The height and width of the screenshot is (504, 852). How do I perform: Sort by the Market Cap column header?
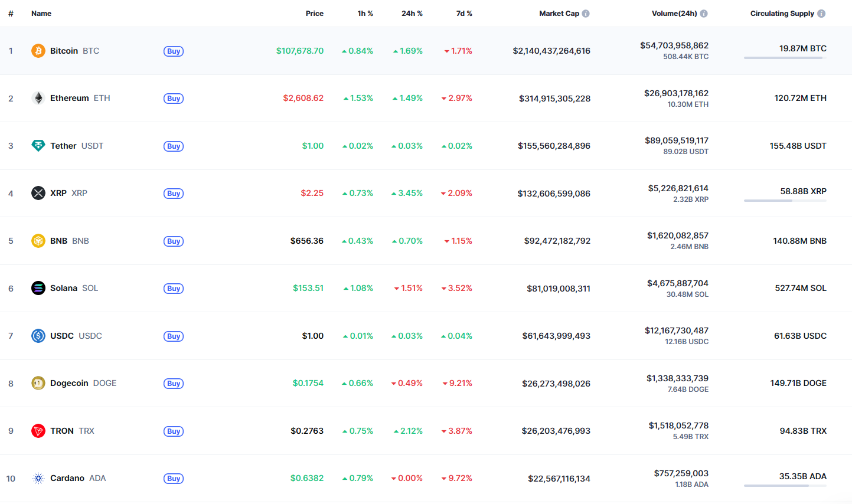[559, 14]
